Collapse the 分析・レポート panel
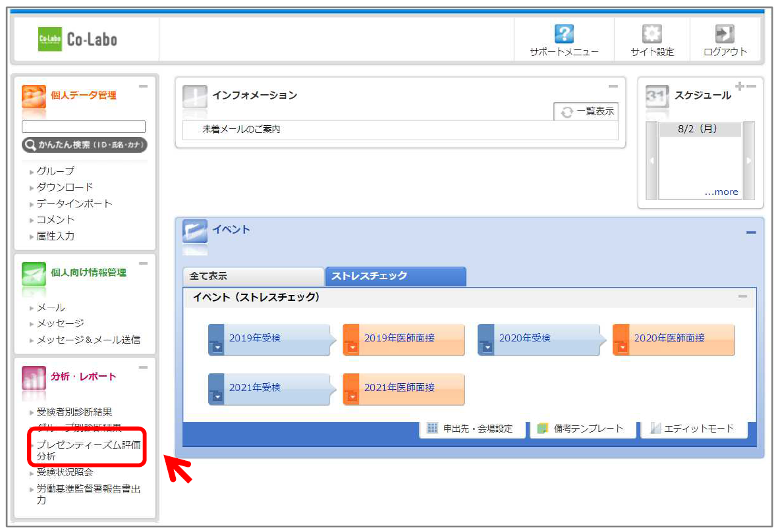 143,367
